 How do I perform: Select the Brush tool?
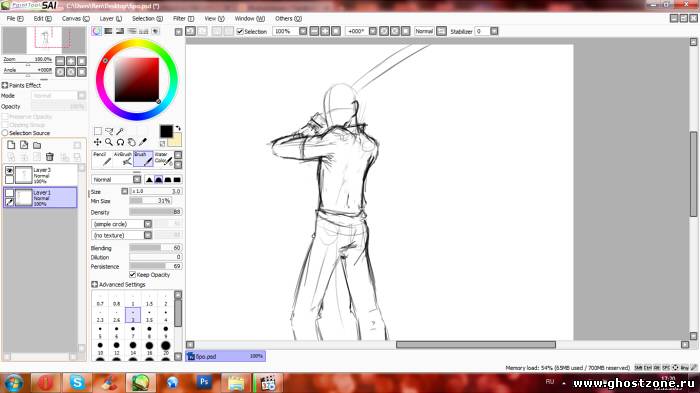tap(143, 159)
